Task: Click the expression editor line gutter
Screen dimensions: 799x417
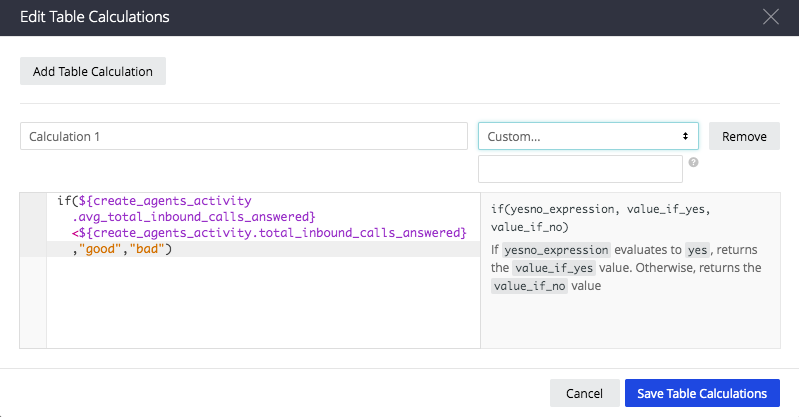Action: (33, 271)
